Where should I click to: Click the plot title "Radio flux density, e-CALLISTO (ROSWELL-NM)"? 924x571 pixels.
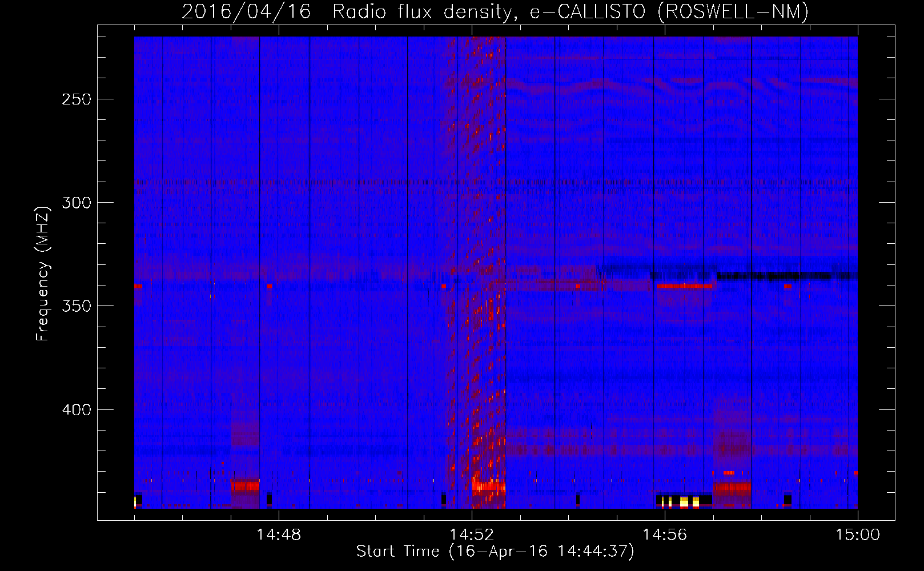click(x=570, y=12)
